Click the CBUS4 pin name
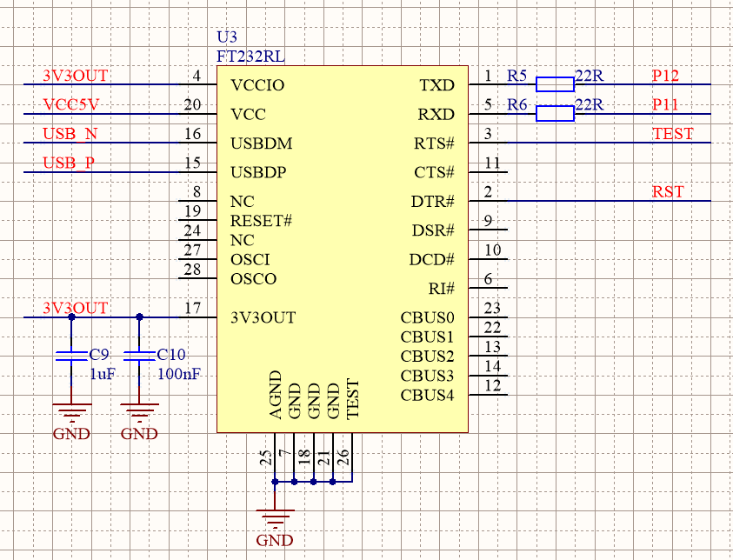This screenshot has width=733, height=560. 427,396
